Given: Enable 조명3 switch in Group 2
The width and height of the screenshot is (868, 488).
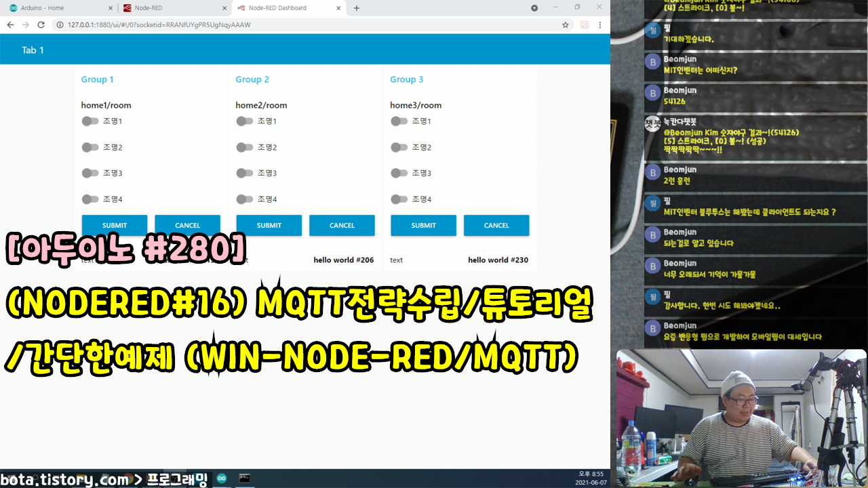Looking at the screenshot, I should [244, 173].
